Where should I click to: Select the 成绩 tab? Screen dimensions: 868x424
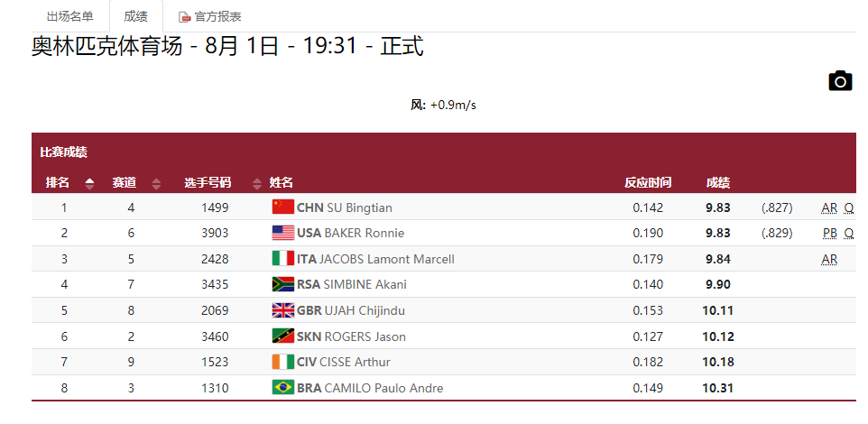tap(136, 16)
